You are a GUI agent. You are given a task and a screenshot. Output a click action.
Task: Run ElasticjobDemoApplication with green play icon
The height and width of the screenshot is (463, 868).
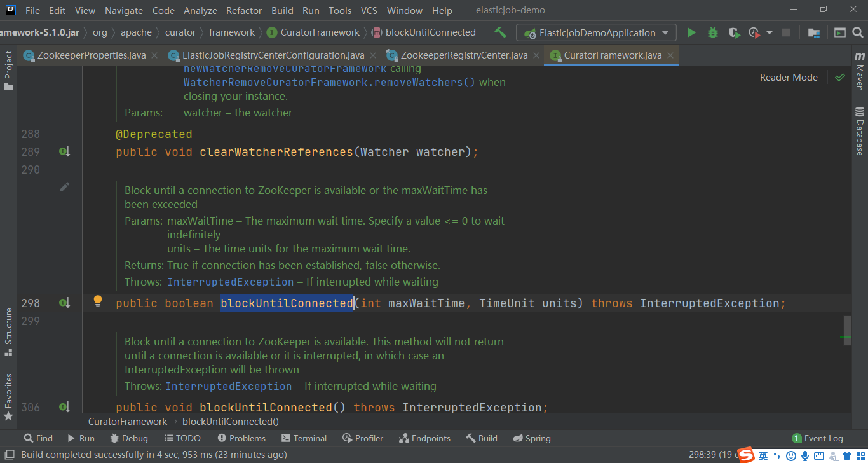pyautogui.click(x=692, y=32)
